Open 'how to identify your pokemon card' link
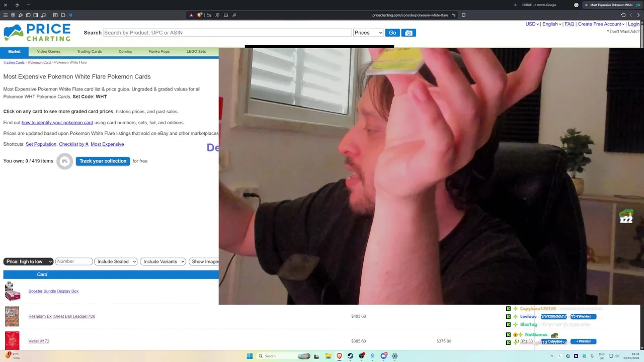 57,123
